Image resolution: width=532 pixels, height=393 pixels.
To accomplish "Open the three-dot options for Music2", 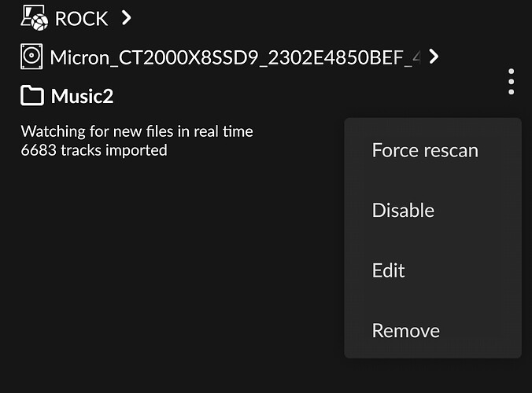I will [x=511, y=82].
